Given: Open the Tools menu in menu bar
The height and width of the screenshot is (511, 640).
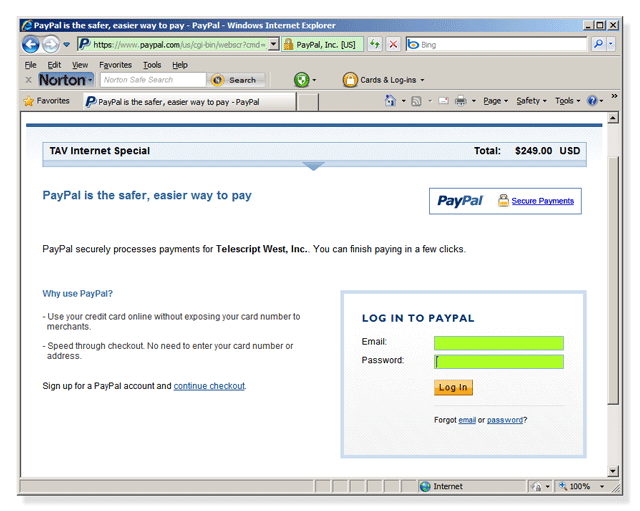Looking at the screenshot, I should [152, 65].
